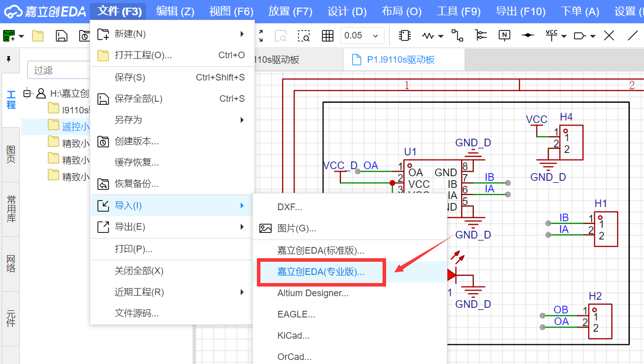
Task: Choose 嘉立创EDA(标准版)... import option
Action: 350,251
